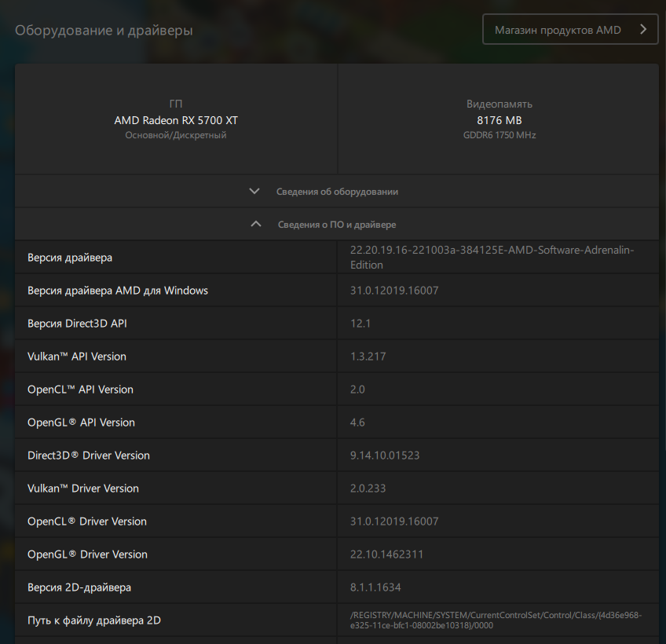Select the Vulkan driver value 2.0.233
666x644 pixels.
tap(368, 488)
